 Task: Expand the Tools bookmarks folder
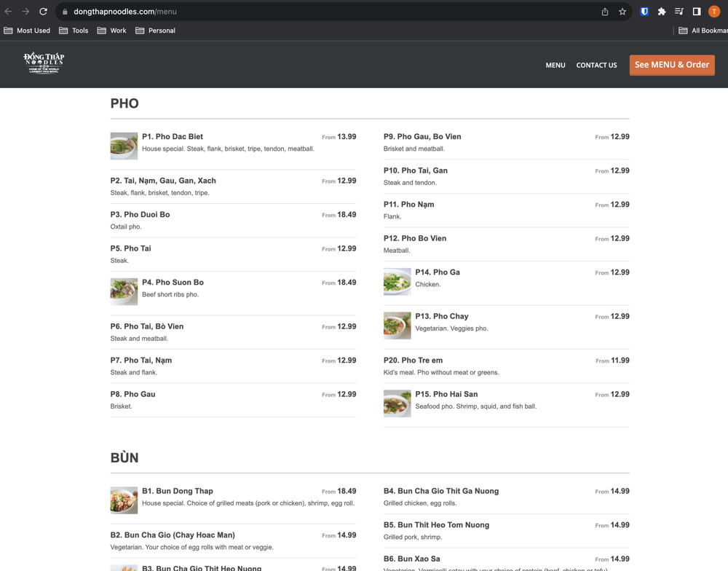coord(74,31)
